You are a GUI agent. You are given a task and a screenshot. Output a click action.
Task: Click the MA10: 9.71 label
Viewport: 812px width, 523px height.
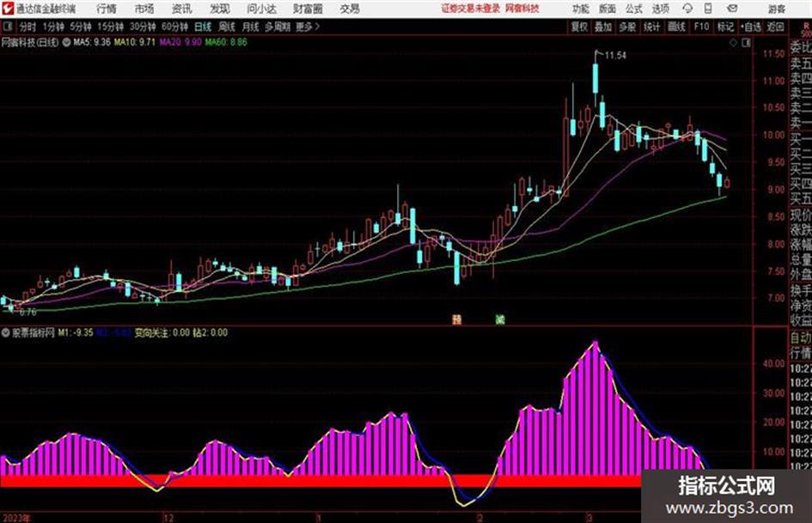pos(135,42)
